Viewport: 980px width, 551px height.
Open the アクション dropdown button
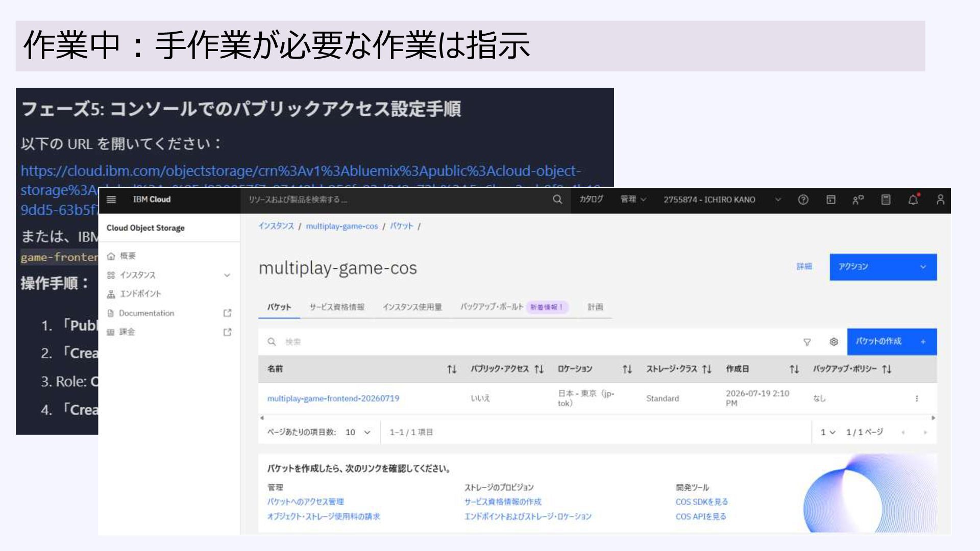point(883,267)
